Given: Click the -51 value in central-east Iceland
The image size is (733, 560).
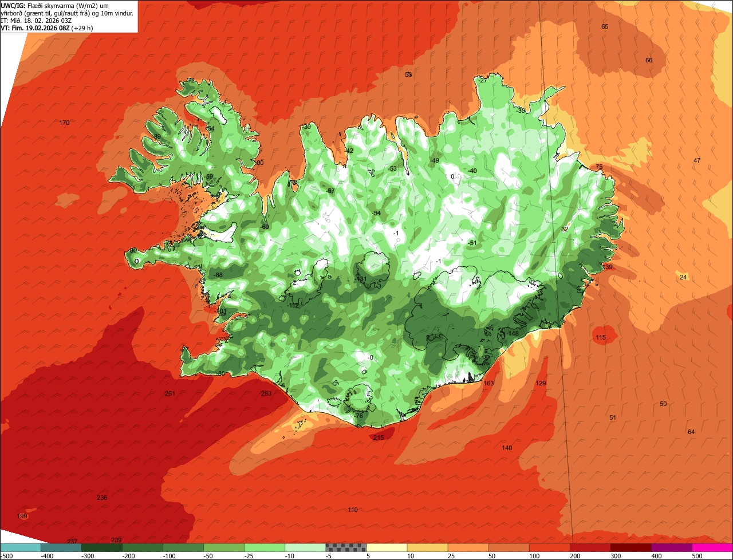Looking at the screenshot, I should click(472, 243).
